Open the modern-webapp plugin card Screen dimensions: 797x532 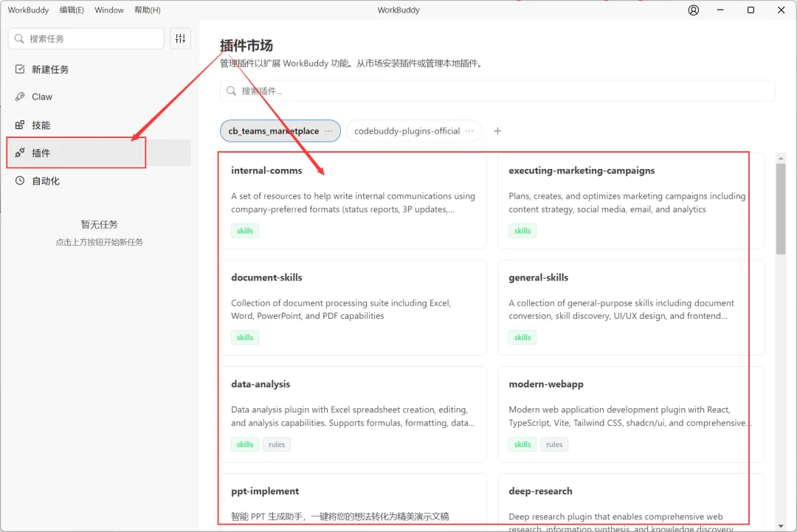631,414
